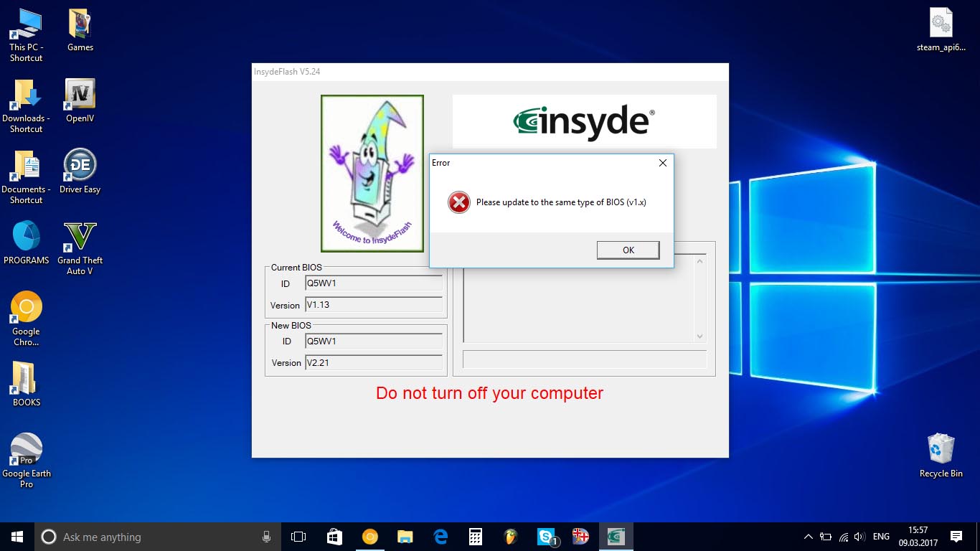Select the Recycle Bin icon
Image resolution: width=980 pixels, height=551 pixels.
[x=941, y=456]
